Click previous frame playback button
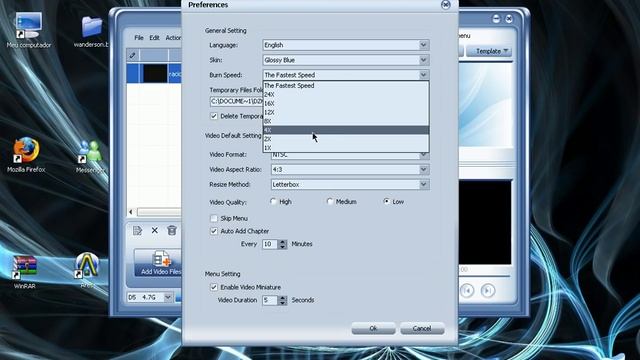This screenshot has height=360, width=640. (467, 291)
